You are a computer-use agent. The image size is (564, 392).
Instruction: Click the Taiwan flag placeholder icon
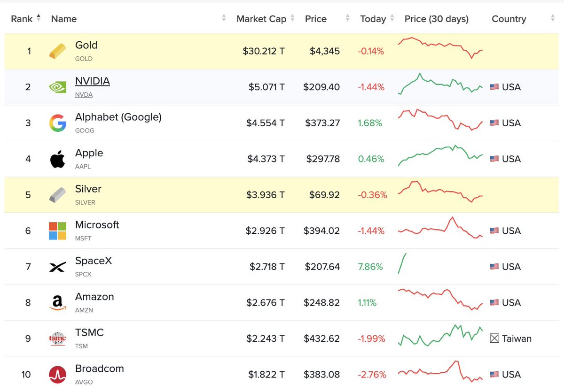(494, 338)
